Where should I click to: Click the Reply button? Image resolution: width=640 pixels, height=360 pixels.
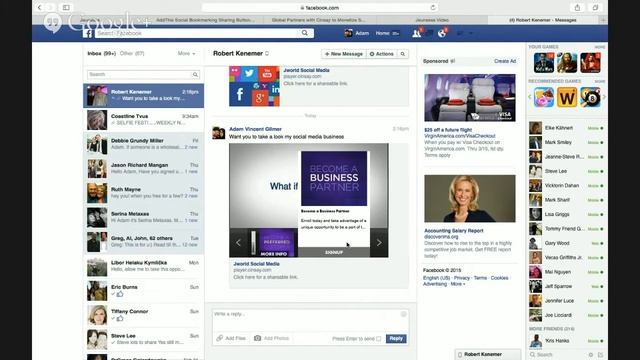(x=396, y=338)
